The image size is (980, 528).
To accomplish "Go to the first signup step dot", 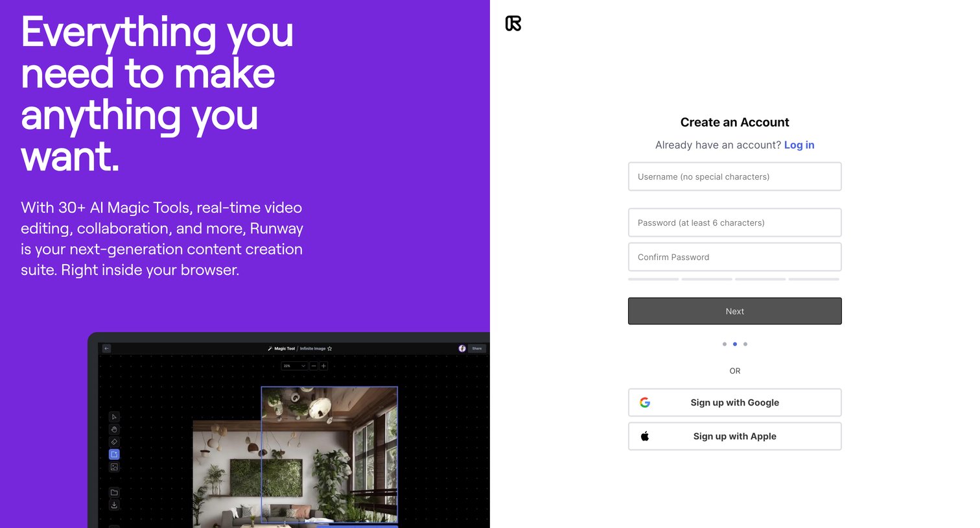I will pyautogui.click(x=725, y=344).
